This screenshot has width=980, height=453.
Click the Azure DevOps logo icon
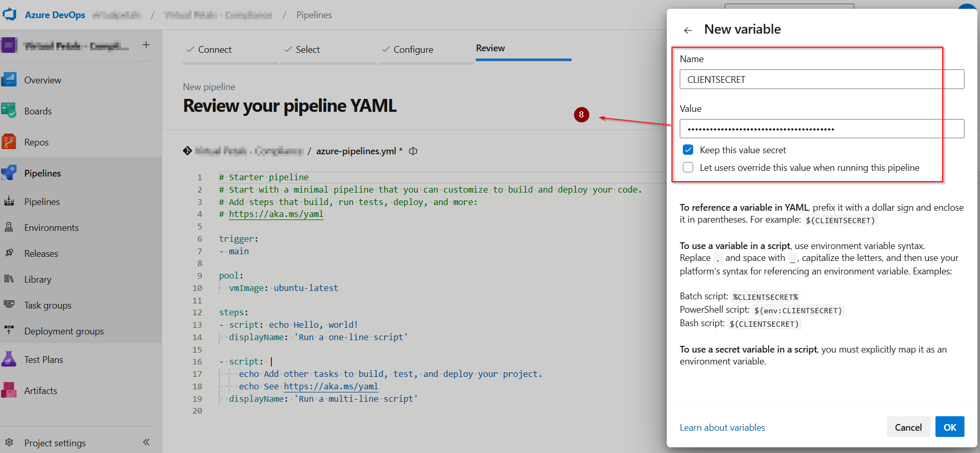tap(9, 14)
